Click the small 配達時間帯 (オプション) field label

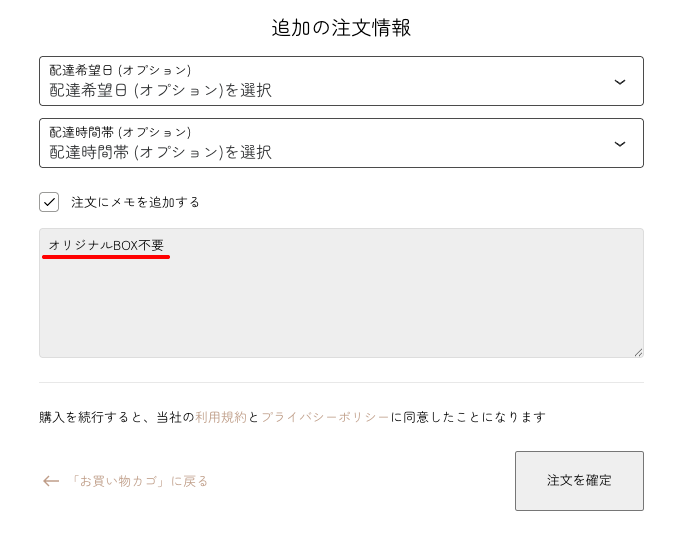[120, 132]
